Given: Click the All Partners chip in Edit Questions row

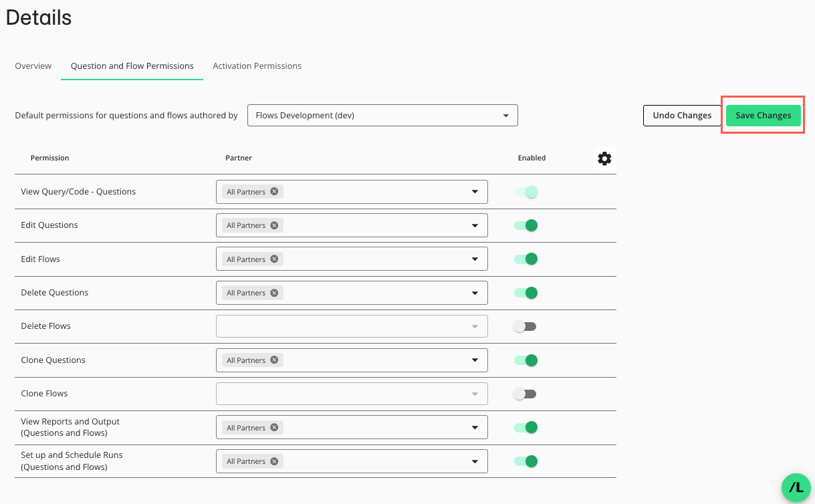Looking at the screenshot, I should tap(252, 225).
